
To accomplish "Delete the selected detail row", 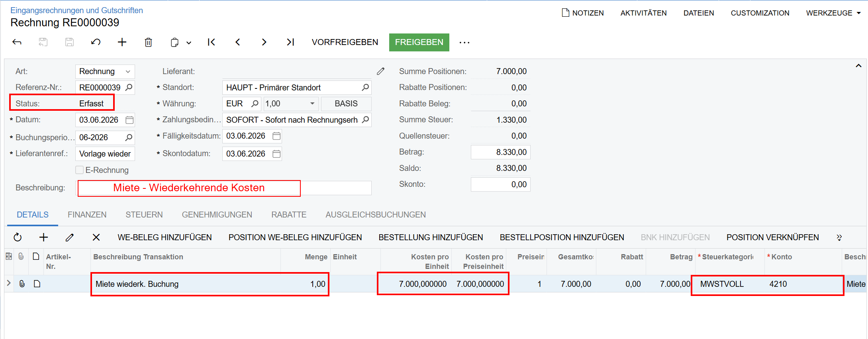I will click(x=96, y=237).
